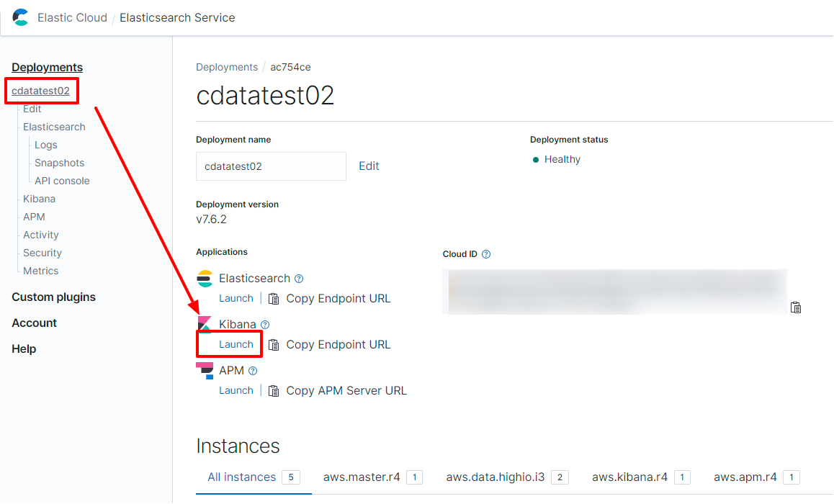This screenshot has height=504, width=834.
Task: Click ac754ce breadcrumb
Action: 290,68
